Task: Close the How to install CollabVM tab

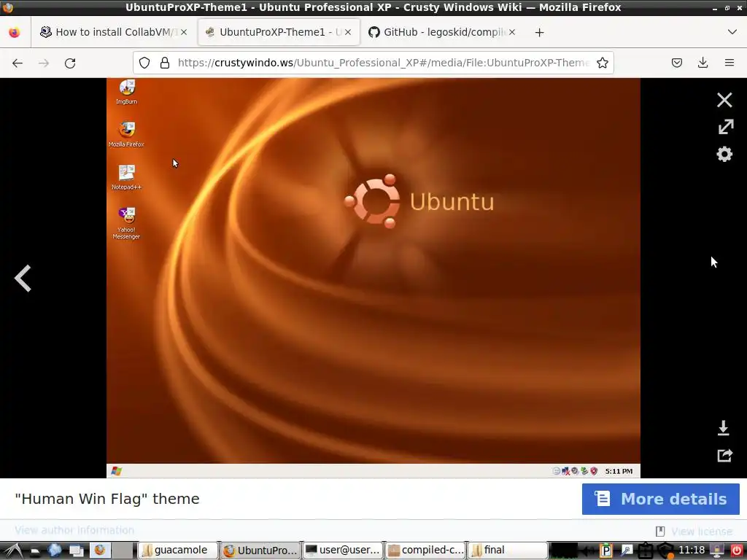Action: click(x=184, y=32)
